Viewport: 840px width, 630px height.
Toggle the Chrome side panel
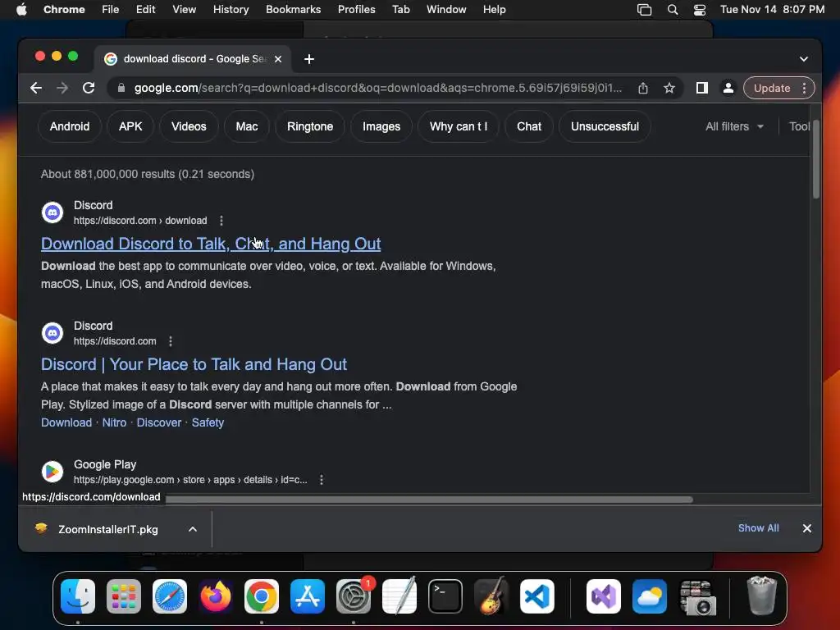pyautogui.click(x=702, y=88)
